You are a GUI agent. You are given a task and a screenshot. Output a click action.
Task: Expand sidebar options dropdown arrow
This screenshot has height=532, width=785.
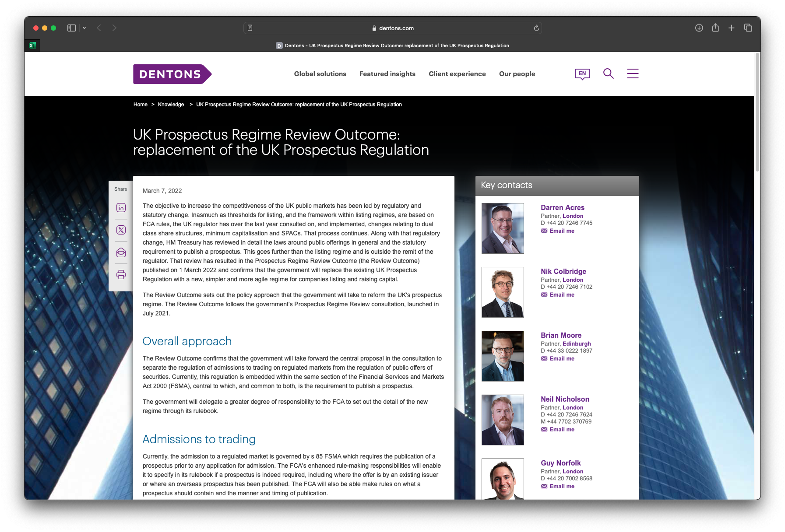pyautogui.click(x=84, y=28)
